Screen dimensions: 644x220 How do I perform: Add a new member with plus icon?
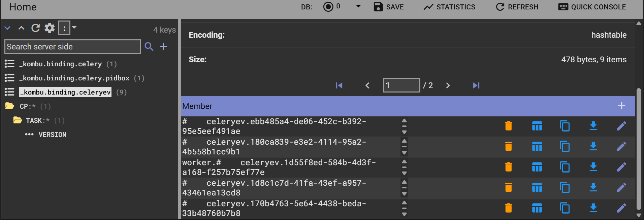[x=621, y=106]
